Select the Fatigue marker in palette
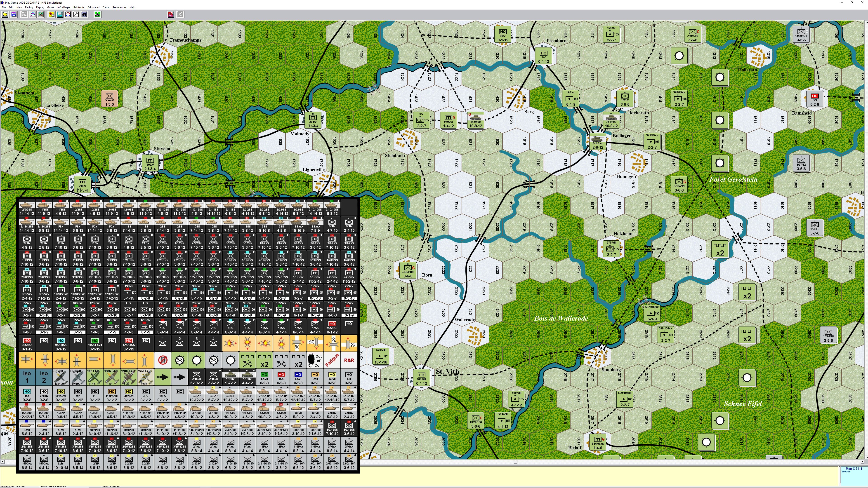Viewport: 868px width, 488px height. pyautogui.click(x=332, y=360)
